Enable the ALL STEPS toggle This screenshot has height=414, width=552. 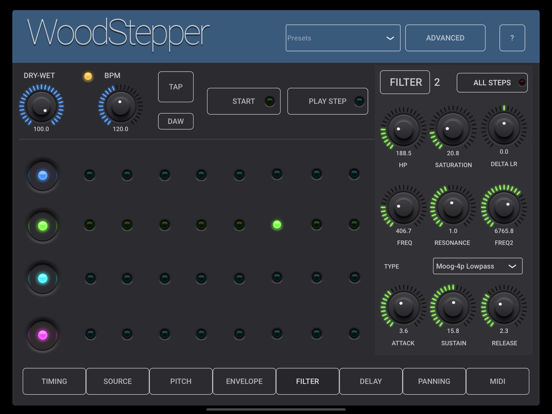[492, 83]
